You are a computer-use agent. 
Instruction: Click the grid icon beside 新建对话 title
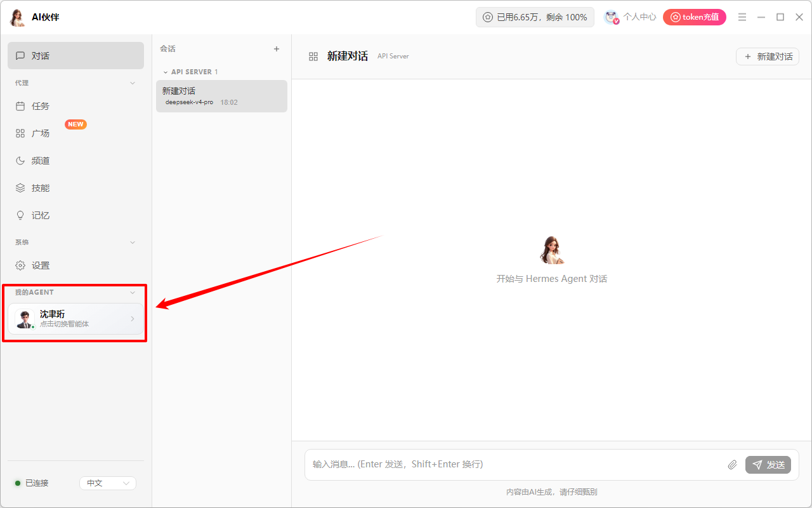point(313,57)
